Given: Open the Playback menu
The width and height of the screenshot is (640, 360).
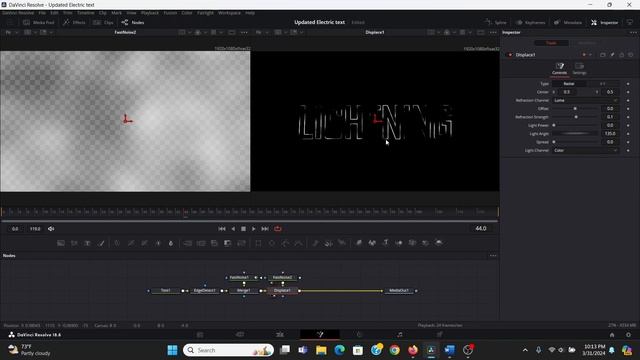Looking at the screenshot, I should click(x=150, y=13).
